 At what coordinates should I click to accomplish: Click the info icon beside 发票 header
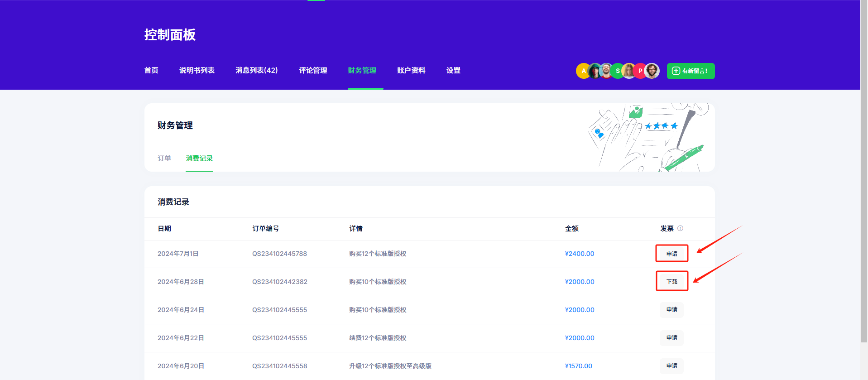(x=680, y=228)
